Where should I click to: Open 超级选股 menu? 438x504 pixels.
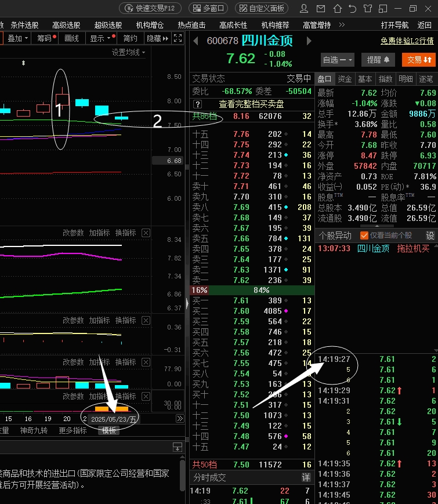pyautogui.click(x=108, y=25)
